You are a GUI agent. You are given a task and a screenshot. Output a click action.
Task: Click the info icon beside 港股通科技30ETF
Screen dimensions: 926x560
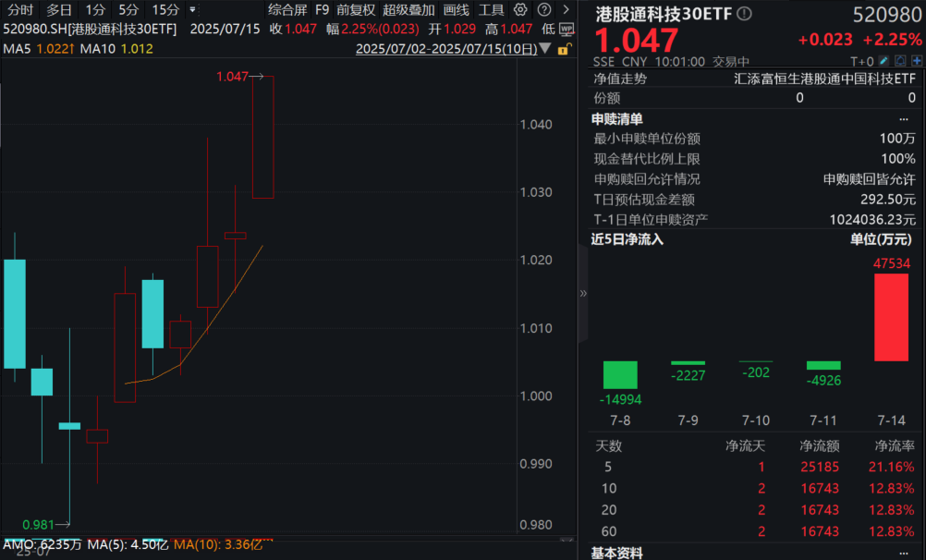[742, 13]
